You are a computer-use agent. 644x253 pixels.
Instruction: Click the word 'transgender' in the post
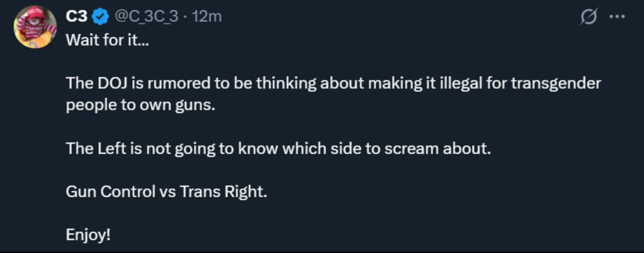coord(556,83)
